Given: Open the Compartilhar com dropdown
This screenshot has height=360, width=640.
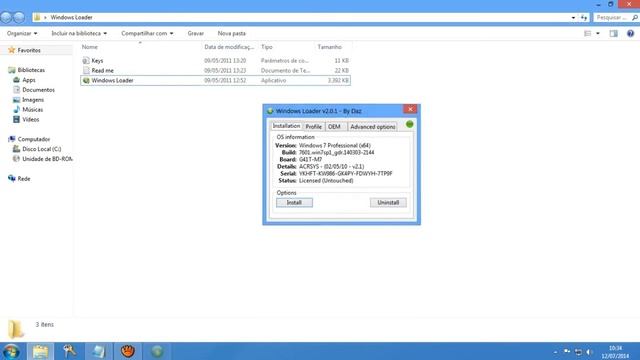Looking at the screenshot, I should click(x=147, y=33).
